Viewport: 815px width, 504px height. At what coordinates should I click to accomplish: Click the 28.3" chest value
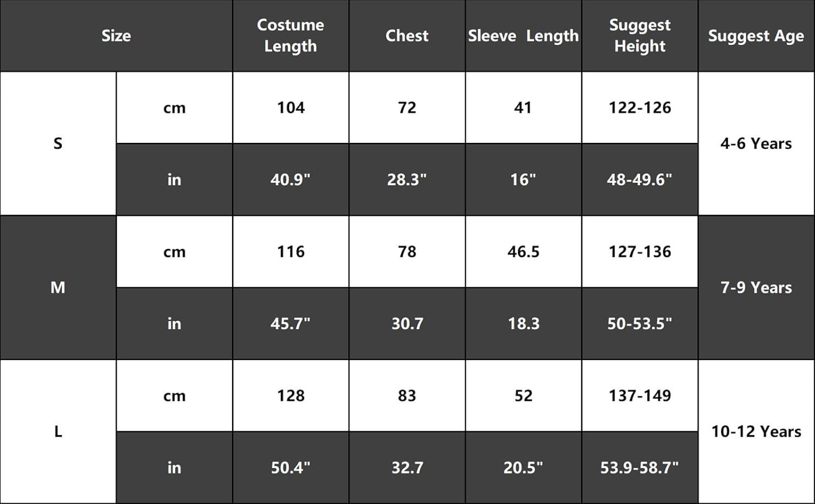click(407, 180)
